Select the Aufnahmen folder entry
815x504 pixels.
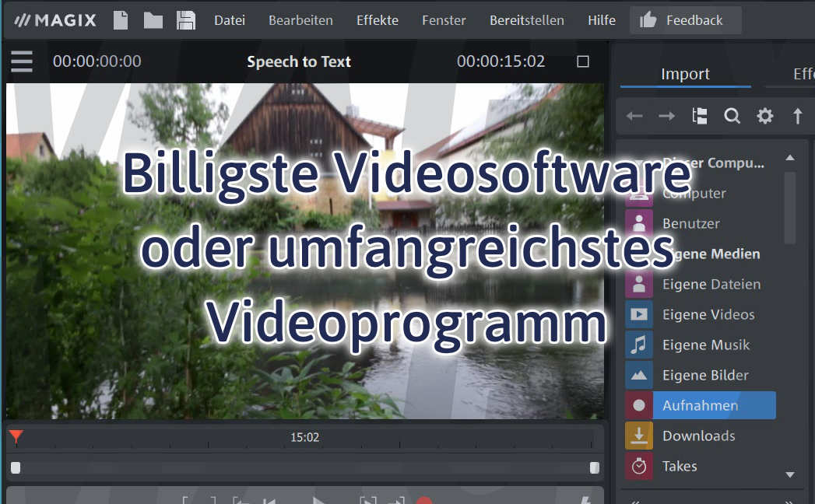pos(698,405)
